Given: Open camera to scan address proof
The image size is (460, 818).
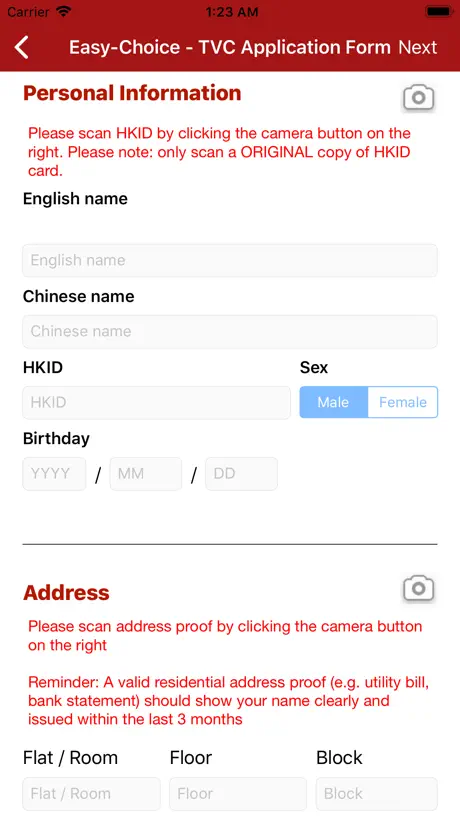Looking at the screenshot, I should tap(418, 589).
